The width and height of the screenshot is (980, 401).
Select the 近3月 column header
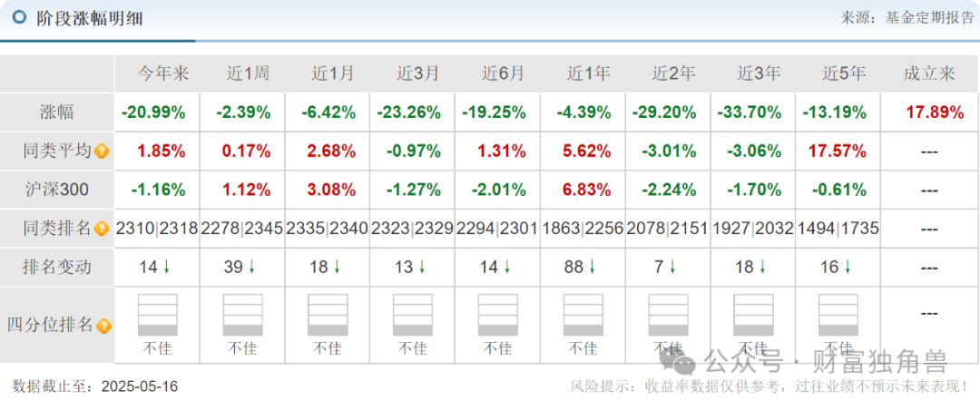(x=413, y=74)
